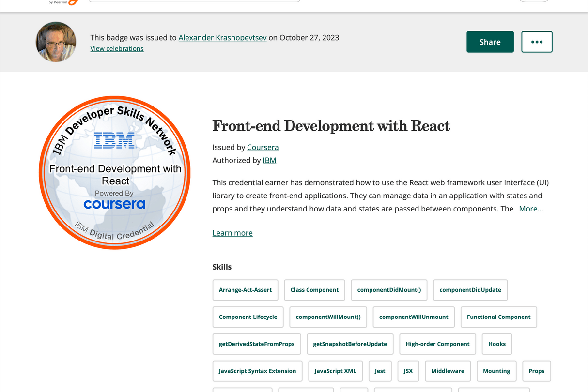Open the componentDidUpdate skill tag

point(470,290)
